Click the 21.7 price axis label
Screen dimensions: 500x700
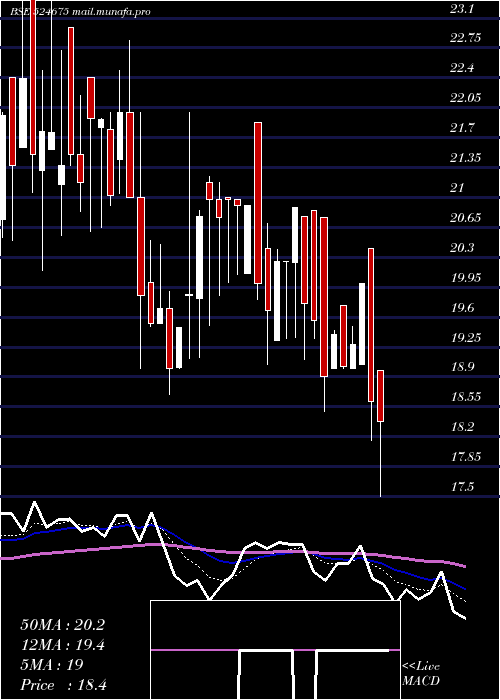coord(462,128)
